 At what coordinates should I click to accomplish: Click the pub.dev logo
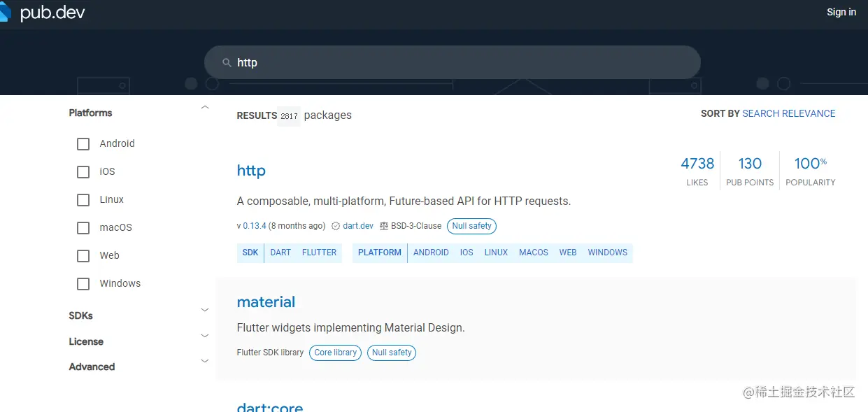pyautogui.click(x=42, y=12)
